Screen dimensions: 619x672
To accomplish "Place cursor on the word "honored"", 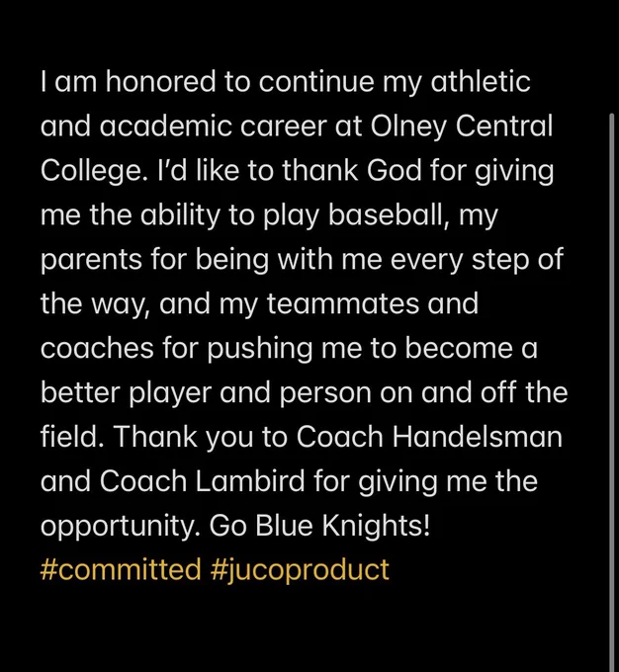I will click(x=161, y=81).
